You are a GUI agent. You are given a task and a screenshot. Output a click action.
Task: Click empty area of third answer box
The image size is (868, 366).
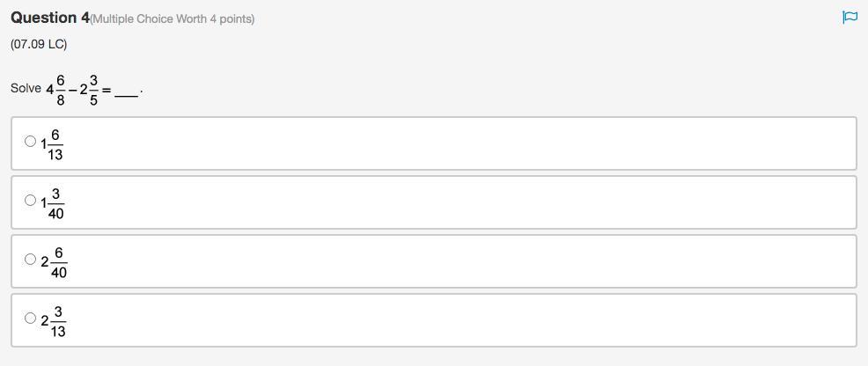click(x=460, y=261)
